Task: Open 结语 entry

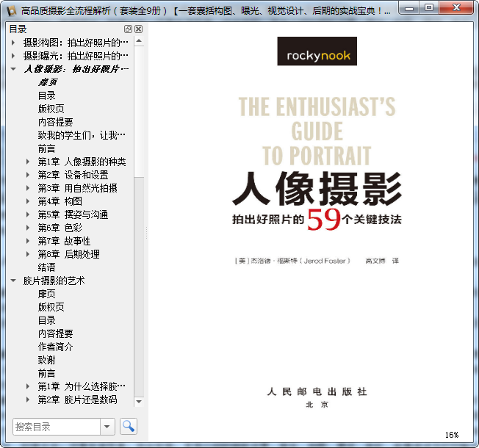Action: 46,267
